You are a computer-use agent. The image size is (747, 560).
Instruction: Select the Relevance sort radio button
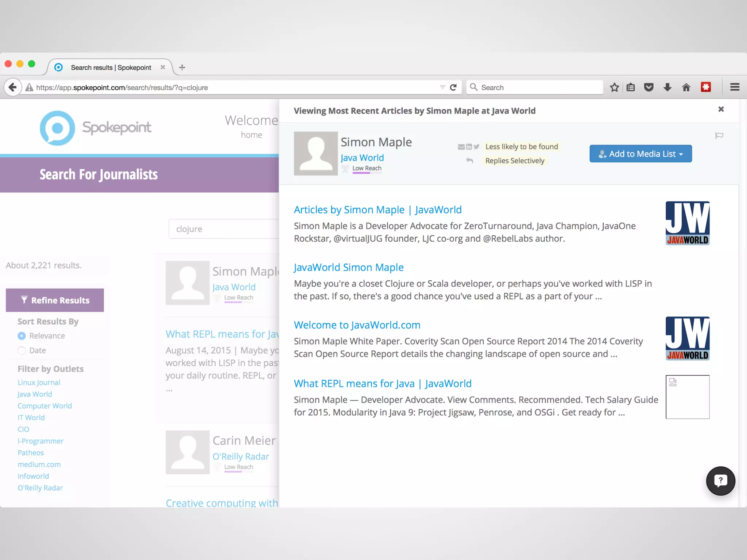(22, 336)
